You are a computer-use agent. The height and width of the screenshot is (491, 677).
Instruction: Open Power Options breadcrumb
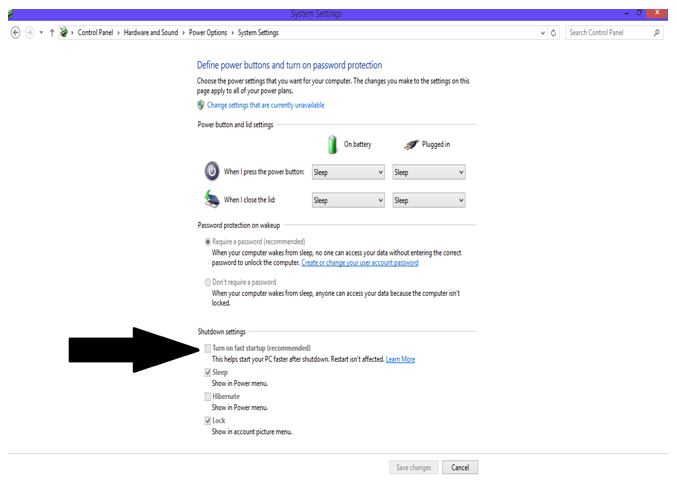pos(208,32)
